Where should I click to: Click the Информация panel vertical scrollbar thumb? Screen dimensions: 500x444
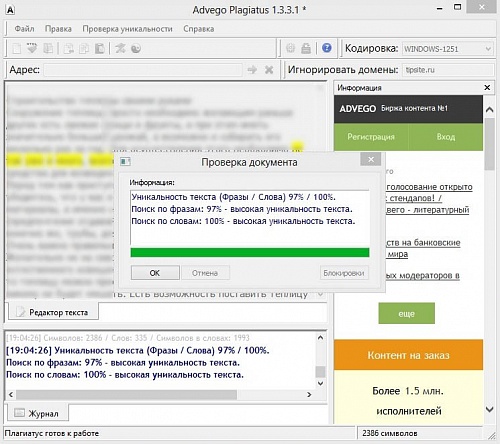click(x=489, y=144)
